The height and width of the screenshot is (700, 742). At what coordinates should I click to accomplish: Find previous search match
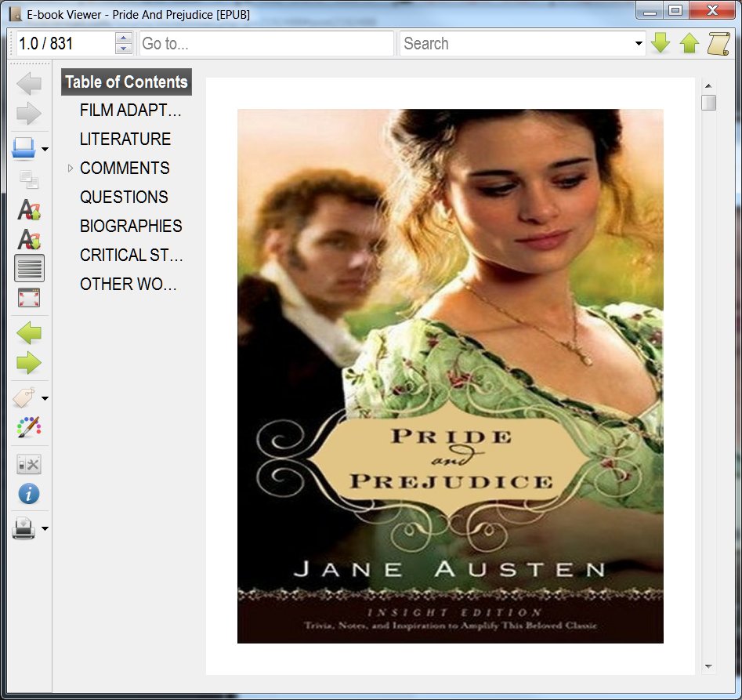click(690, 43)
